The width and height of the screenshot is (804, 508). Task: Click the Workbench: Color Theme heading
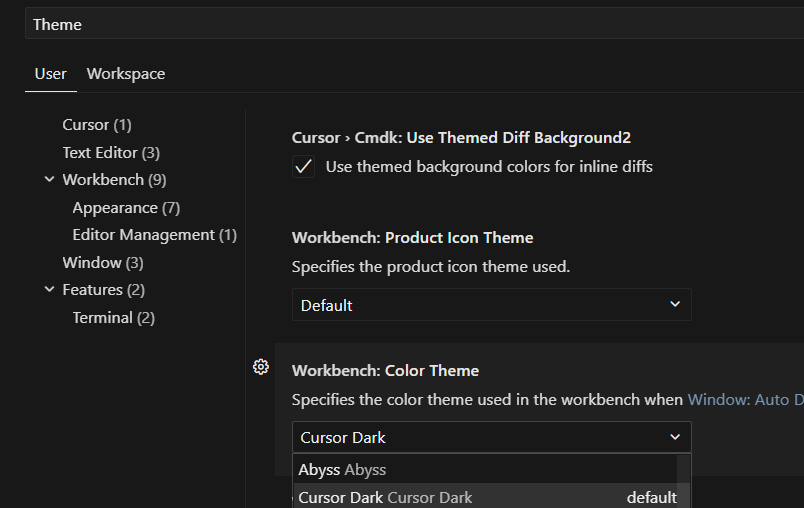coord(385,371)
